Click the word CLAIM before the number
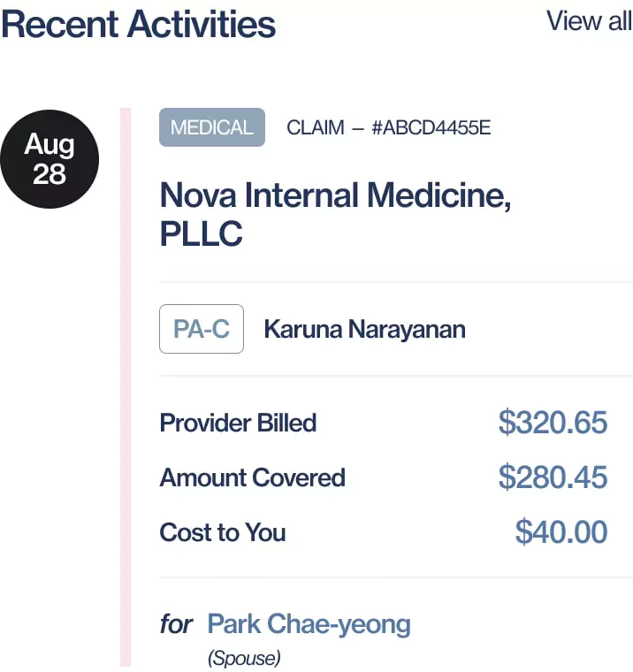This screenshot has height=672, width=633. [x=316, y=127]
